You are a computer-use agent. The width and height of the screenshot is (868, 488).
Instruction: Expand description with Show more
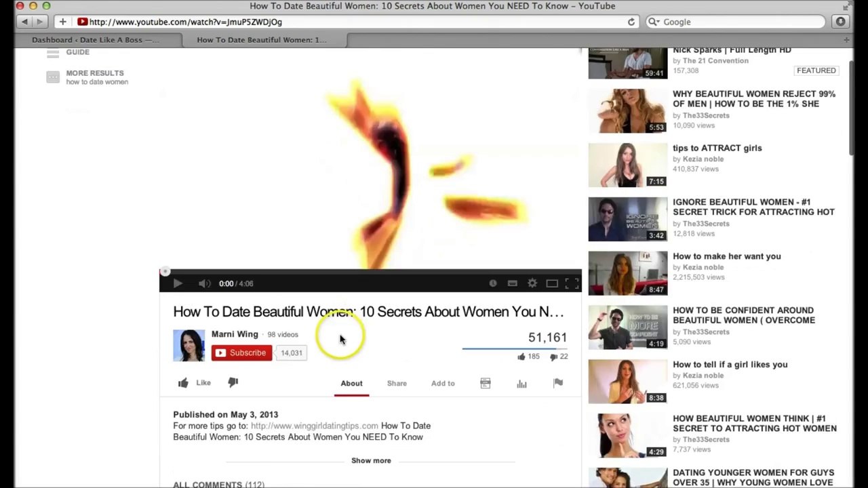point(371,461)
